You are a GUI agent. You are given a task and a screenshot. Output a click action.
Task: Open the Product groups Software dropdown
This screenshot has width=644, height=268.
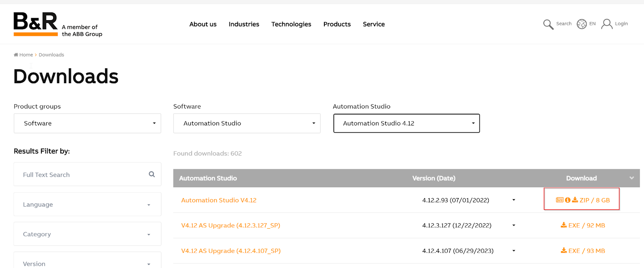87,123
